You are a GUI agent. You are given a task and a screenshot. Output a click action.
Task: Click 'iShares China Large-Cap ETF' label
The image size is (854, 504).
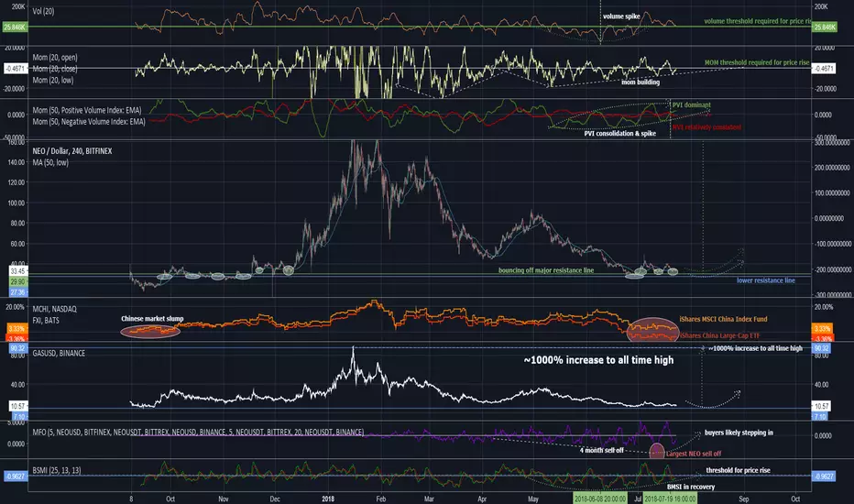[x=719, y=335]
